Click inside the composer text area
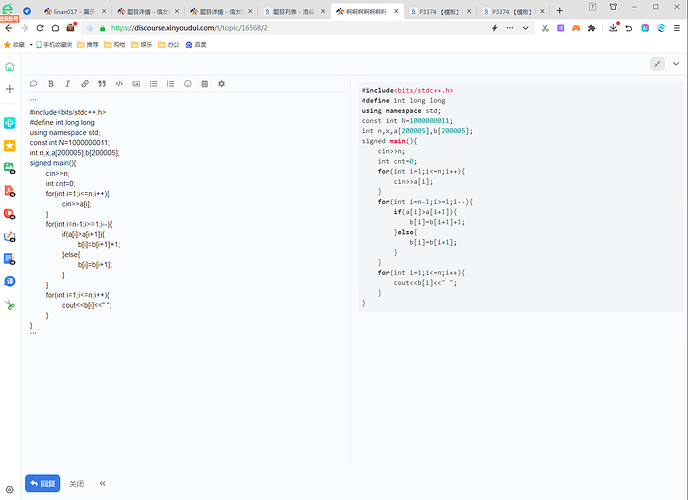Screen dimensions: 688x500 (188, 281)
